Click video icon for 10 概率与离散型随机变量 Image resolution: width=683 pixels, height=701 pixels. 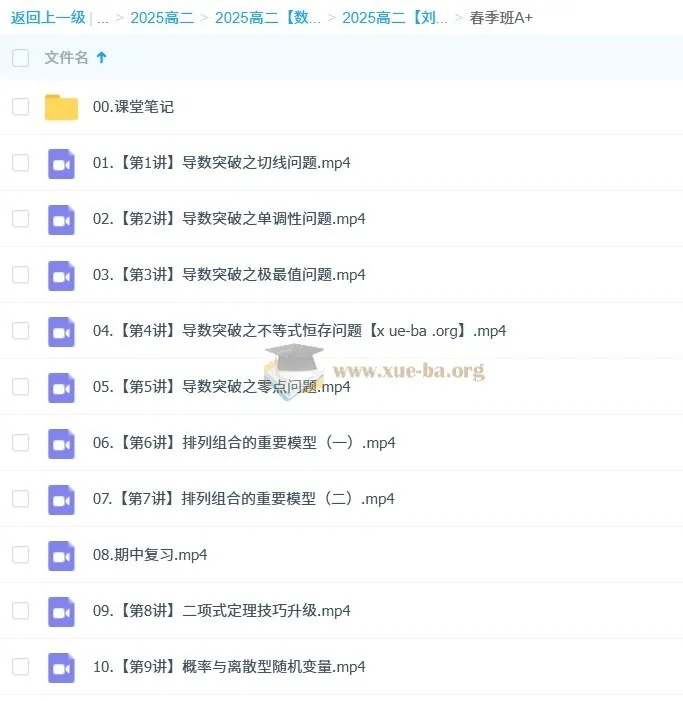(61, 667)
